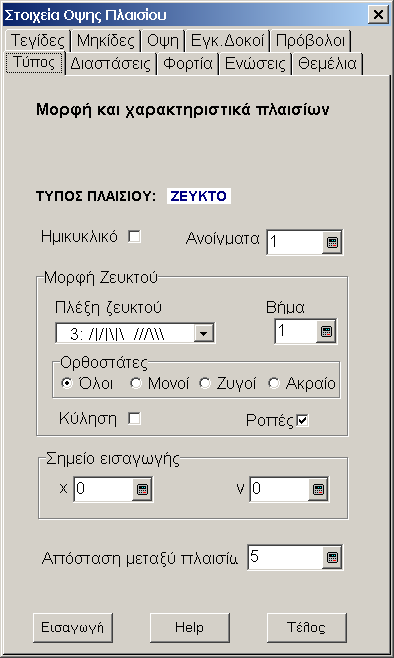The width and height of the screenshot is (394, 658).
Task: Open calculator icon next to Βήμα field
Action: point(326,332)
